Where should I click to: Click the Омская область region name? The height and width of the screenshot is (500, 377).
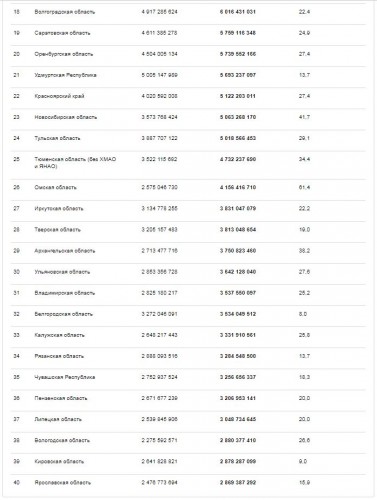pos(55,187)
